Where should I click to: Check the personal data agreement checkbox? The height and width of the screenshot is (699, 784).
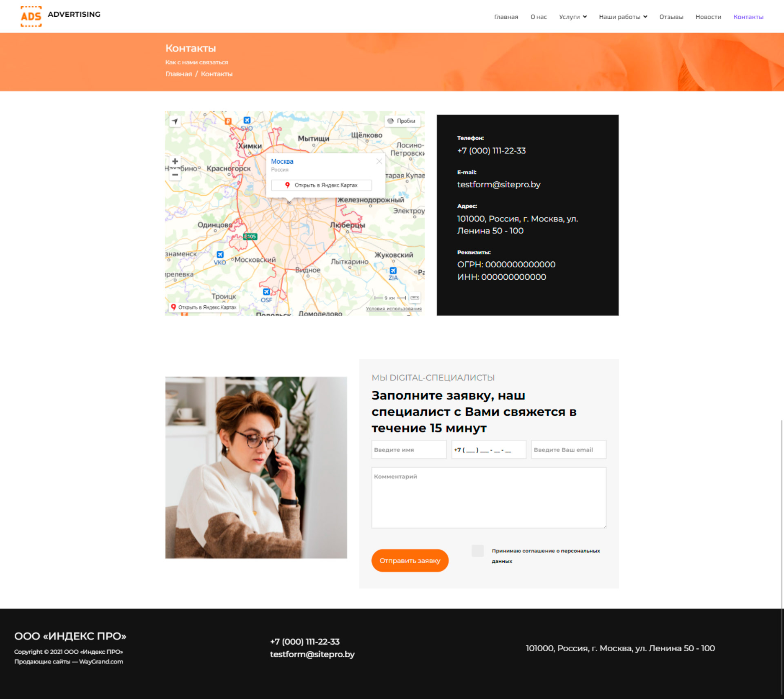(477, 551)
